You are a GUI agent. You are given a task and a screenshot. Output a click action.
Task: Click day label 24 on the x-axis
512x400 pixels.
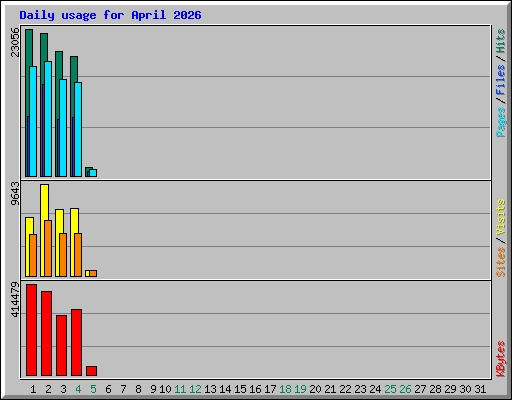pyautogui.click(x=375, y=389)
